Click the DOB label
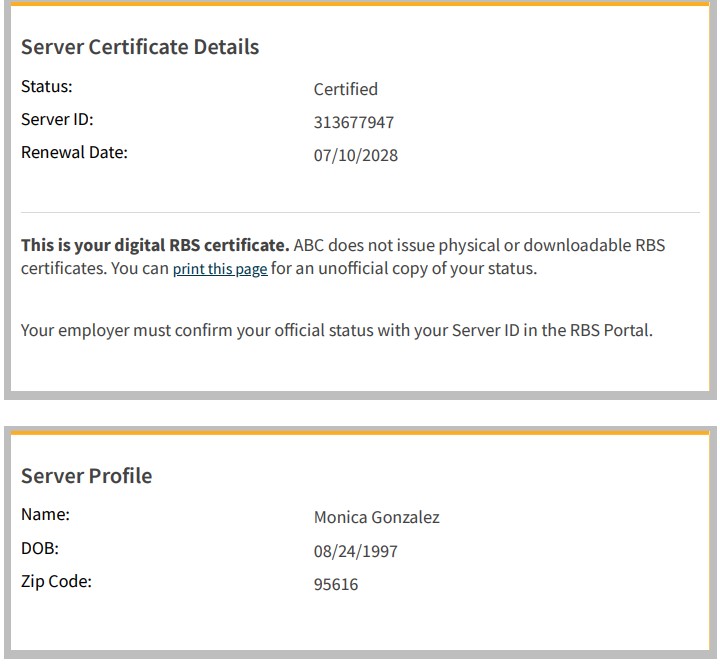Viewport: 720px width, 664px height. click(40, 548)
